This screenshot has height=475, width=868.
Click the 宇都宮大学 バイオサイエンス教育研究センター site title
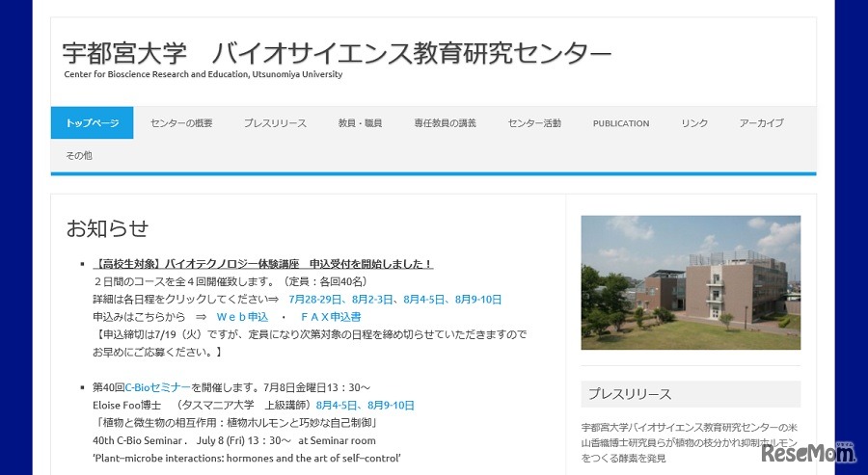tap(337, 53)
